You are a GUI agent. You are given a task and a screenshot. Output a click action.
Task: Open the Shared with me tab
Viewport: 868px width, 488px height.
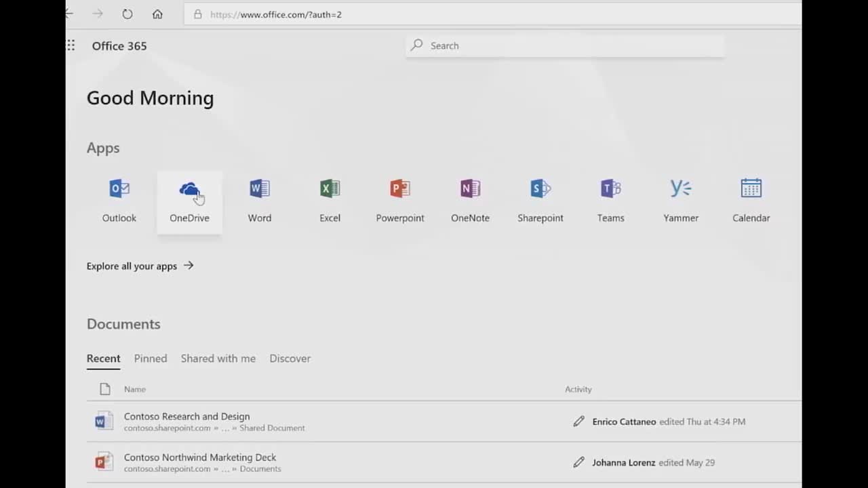(218, 359)
